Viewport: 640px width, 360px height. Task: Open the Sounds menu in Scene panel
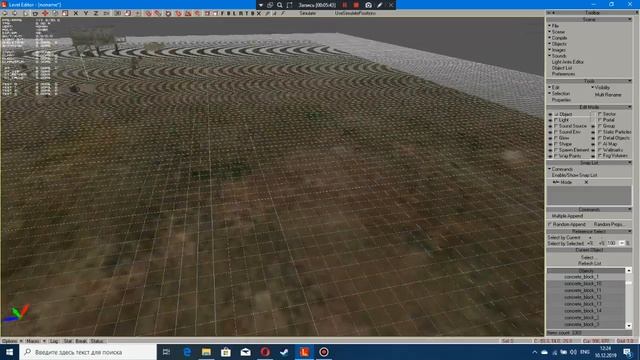[x=558, y=56]
